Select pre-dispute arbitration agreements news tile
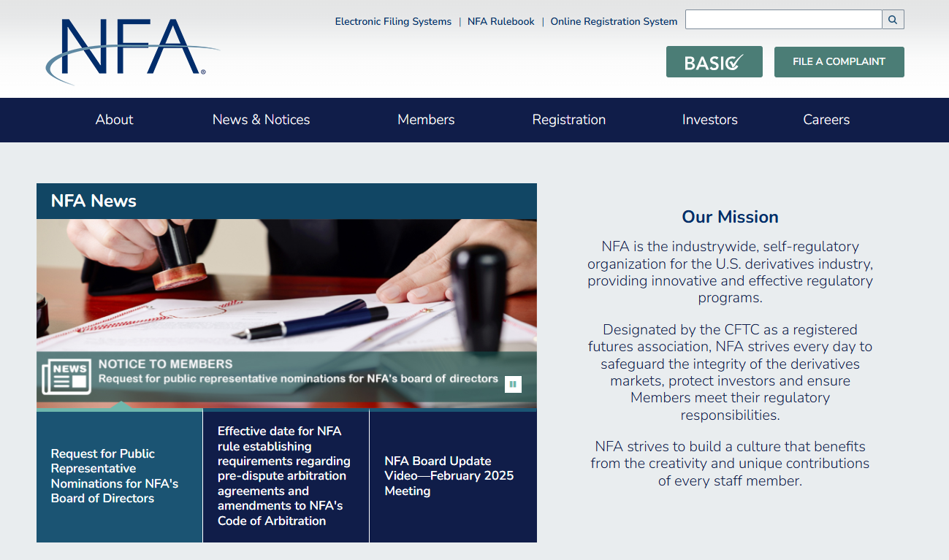 tap(286, 476)
